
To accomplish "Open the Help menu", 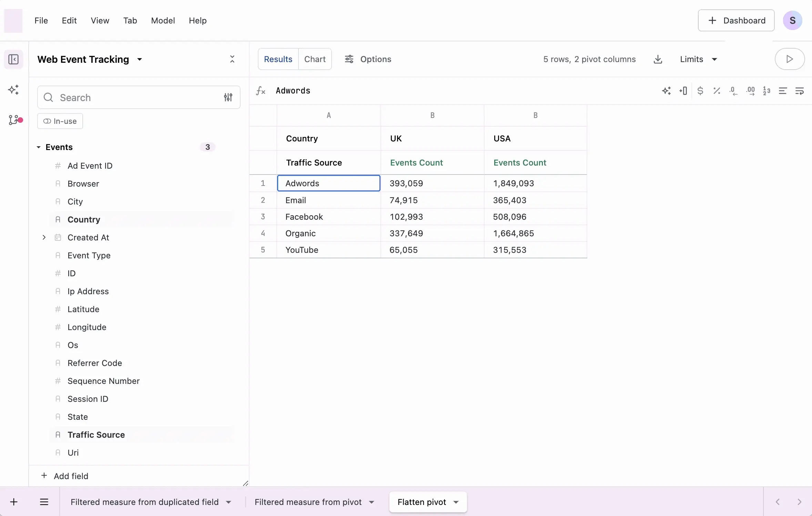I will (197, 21).
